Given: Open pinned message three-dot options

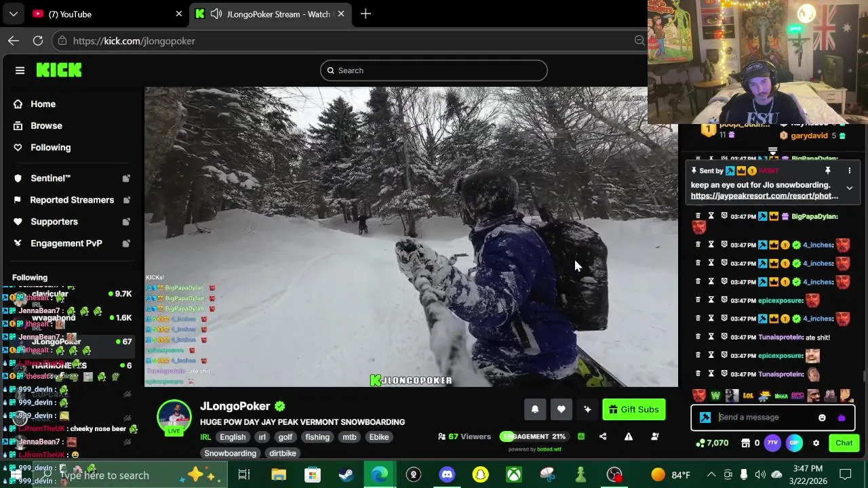Looking at the screenshot, I should click(849, 171).
